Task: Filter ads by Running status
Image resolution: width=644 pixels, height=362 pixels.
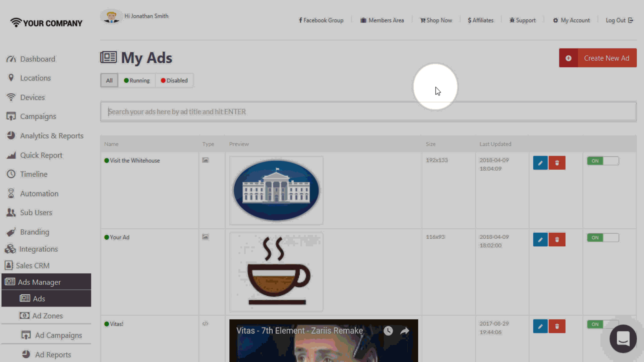Action: point(137,80)
